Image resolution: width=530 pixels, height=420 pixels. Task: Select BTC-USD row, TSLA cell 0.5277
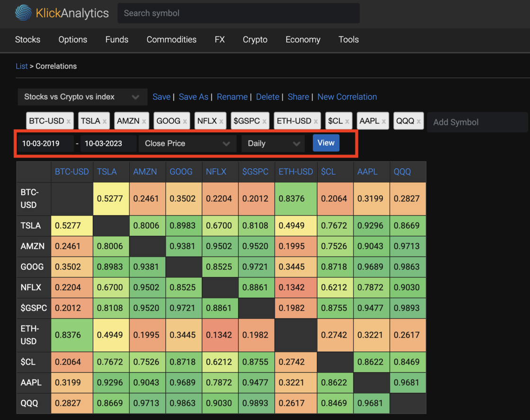pos(111,199)
